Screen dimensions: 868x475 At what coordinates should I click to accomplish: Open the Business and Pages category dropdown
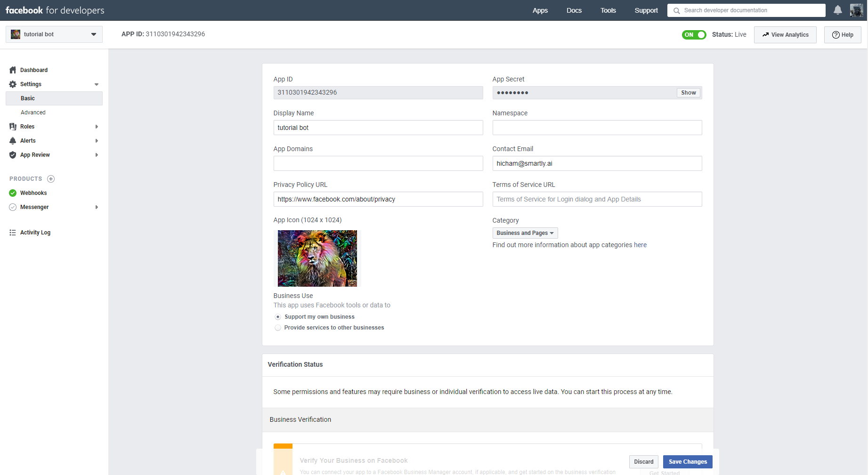[x=525, y=233]
